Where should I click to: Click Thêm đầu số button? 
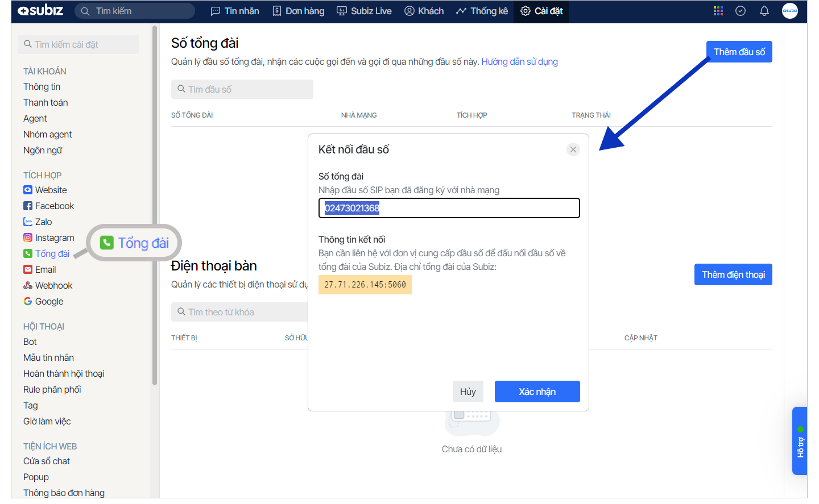pyautogui.click(x=739, y=52)
